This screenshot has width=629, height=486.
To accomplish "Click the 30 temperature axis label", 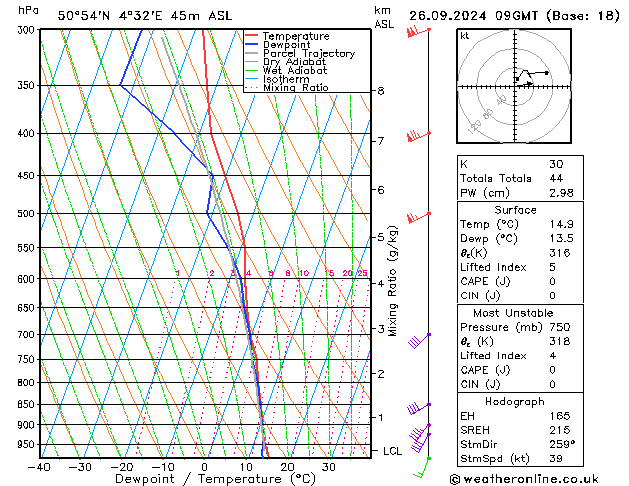I will 329,468.
